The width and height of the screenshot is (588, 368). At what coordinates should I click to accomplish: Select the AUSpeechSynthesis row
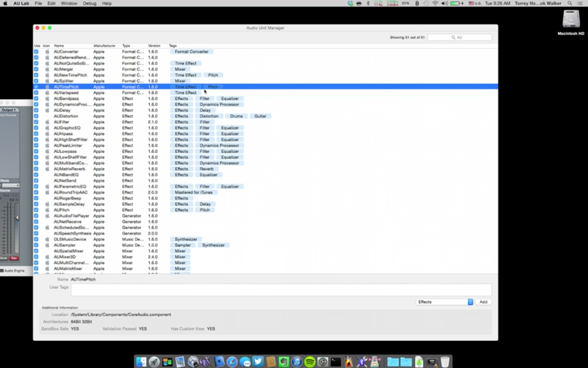click(265, 233)
